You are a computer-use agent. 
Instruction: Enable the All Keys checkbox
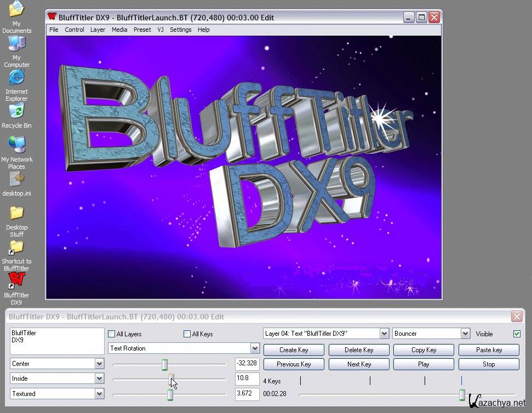coord(187,334)
